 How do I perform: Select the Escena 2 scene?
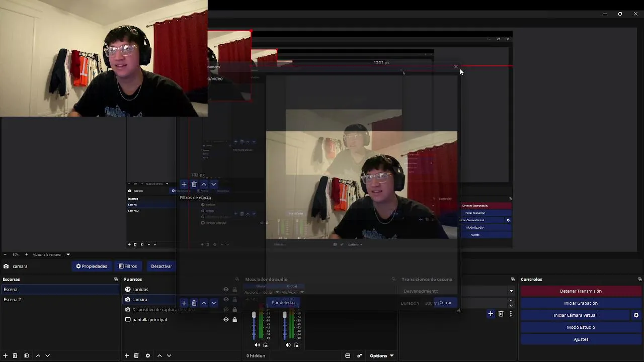[x=59, y=300]
